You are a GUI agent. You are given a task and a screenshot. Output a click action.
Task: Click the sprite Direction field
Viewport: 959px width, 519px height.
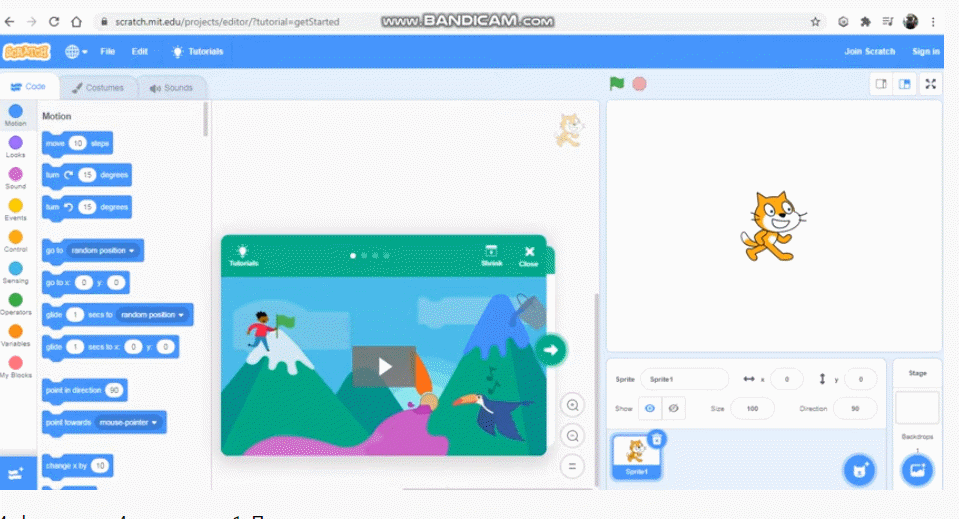(x=854, y=408)
